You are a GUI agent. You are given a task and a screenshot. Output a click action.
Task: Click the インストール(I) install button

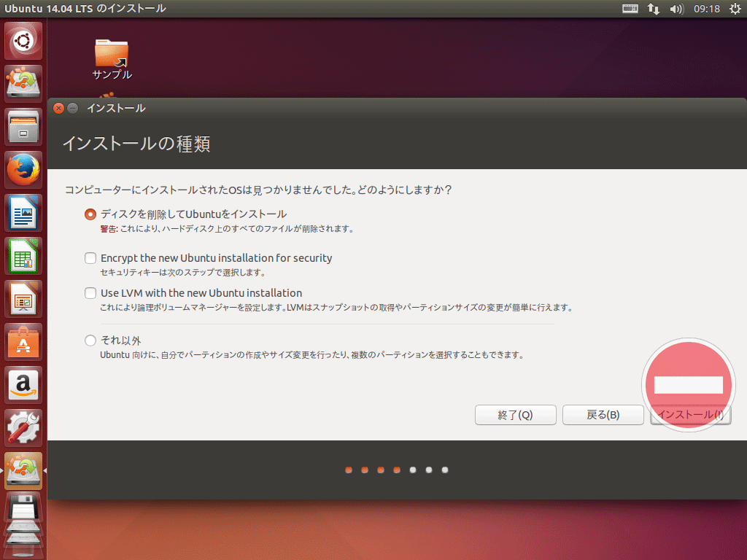coord(691,415)
